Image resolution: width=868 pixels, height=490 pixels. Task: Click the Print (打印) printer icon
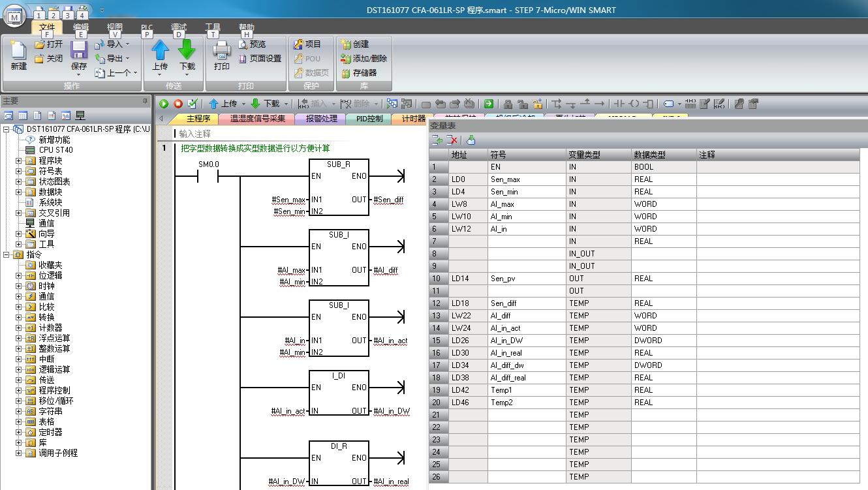pos(222,51)
